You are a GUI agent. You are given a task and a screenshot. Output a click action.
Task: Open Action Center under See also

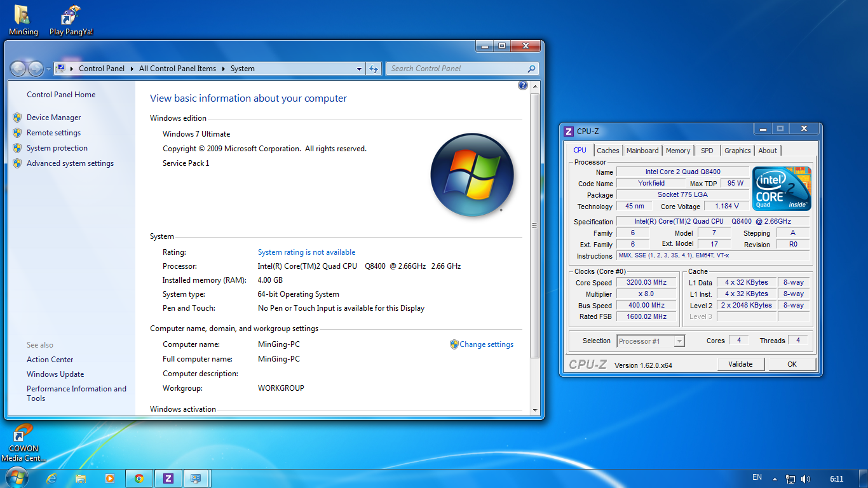50,360
